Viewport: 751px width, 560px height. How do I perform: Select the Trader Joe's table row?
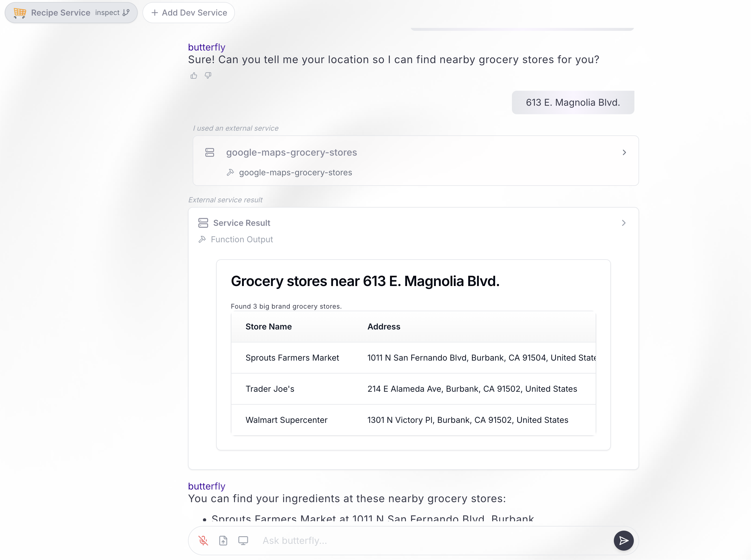click(x=413, y=389)
